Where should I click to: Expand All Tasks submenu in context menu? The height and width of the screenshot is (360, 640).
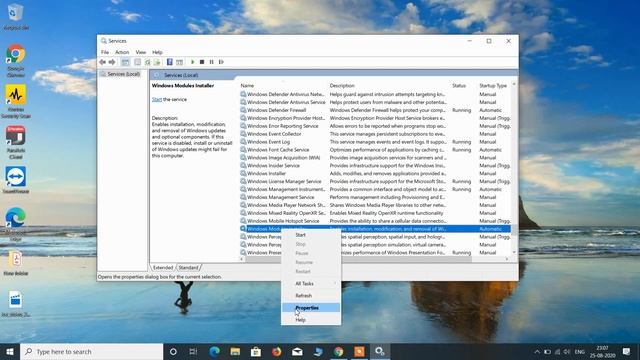pyautogui.click(x=311, y=283)
